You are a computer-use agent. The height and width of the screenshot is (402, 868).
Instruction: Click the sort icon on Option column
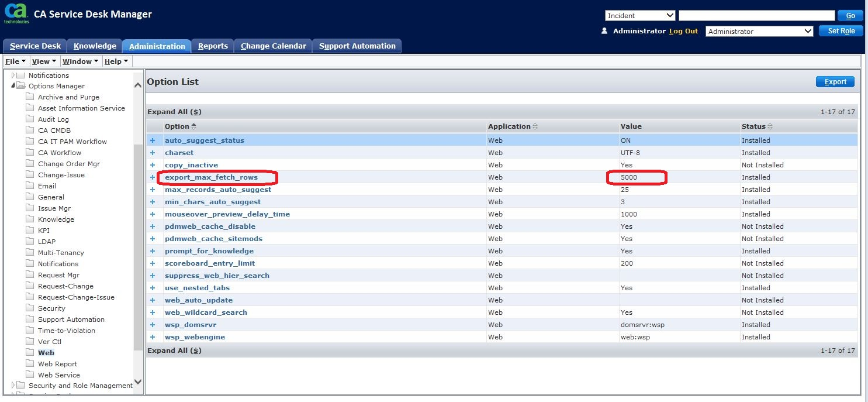click(194, 126)
